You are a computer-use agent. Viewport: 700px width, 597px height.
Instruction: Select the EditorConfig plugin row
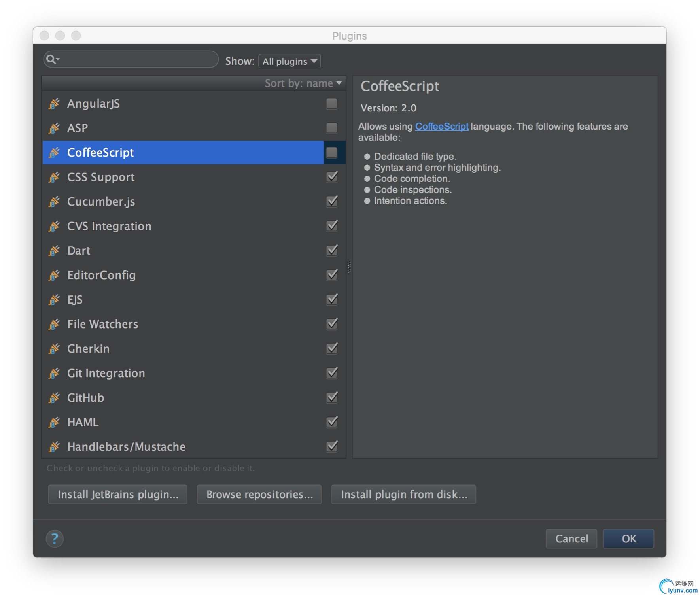click(194, 275)
